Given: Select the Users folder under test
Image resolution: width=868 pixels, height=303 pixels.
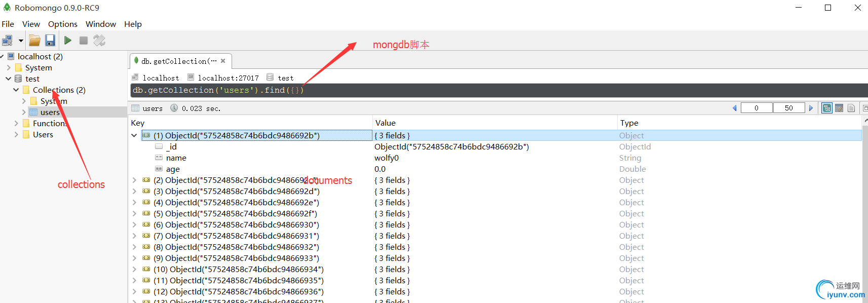Looking at the screenshot, I should point(43,134).
